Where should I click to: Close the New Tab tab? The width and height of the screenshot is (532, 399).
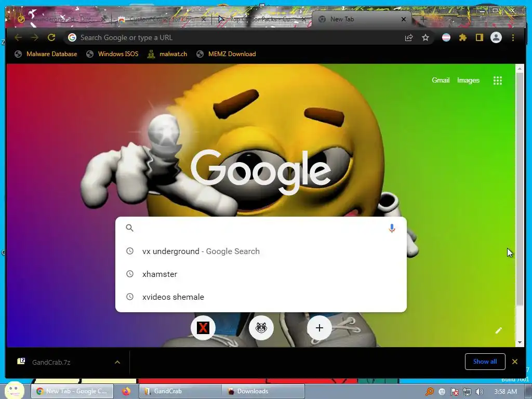point(404,19)
